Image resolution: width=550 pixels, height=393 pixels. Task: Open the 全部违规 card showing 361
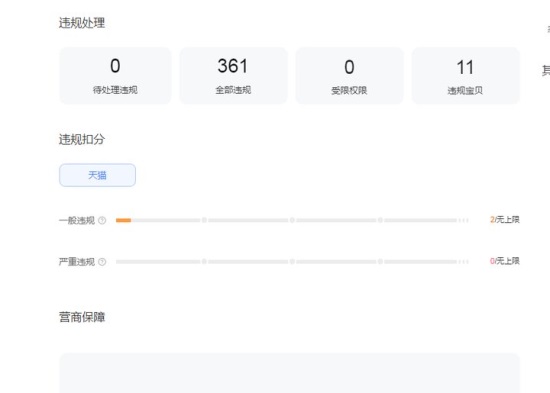tap(233, 75)
